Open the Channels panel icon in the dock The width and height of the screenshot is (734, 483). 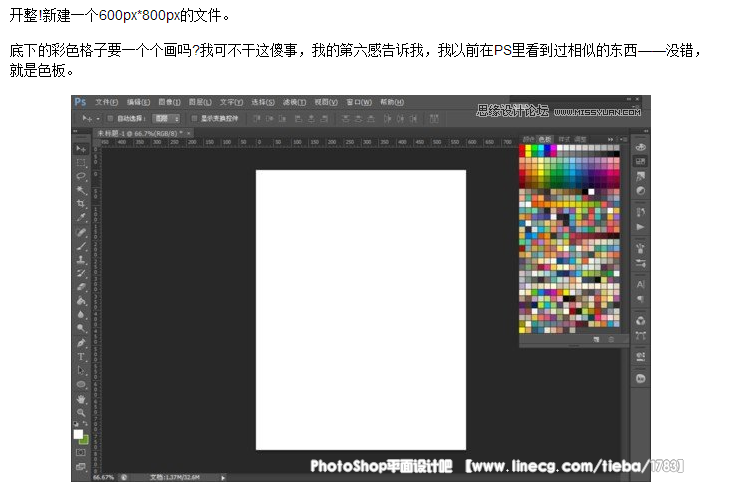640,321
